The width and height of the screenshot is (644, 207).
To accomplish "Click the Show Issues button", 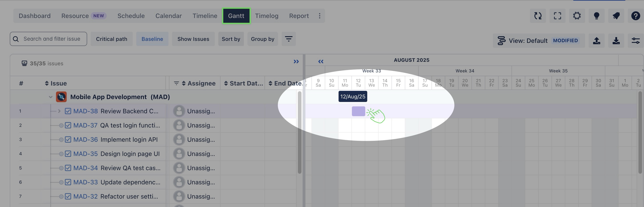I will point(193,39).
